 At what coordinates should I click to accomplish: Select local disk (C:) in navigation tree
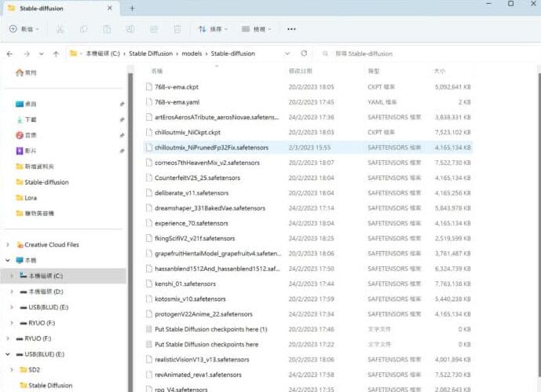click(63, 276)
